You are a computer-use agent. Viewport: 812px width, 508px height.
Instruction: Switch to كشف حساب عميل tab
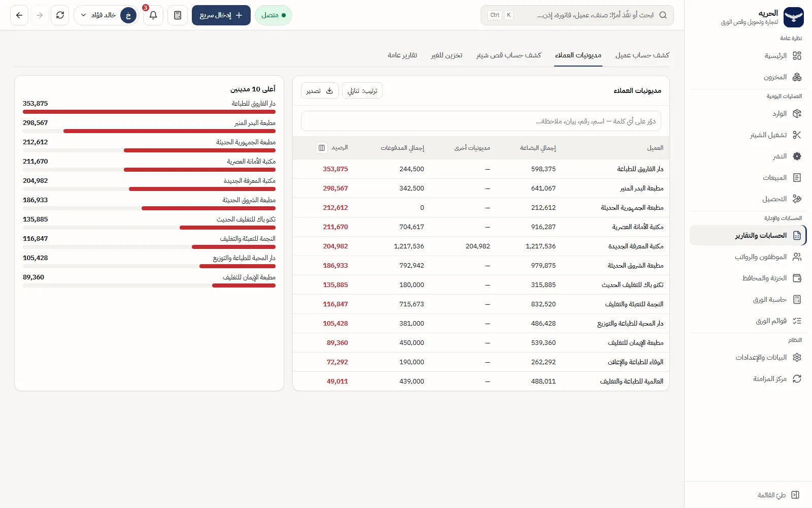[642, 55]
